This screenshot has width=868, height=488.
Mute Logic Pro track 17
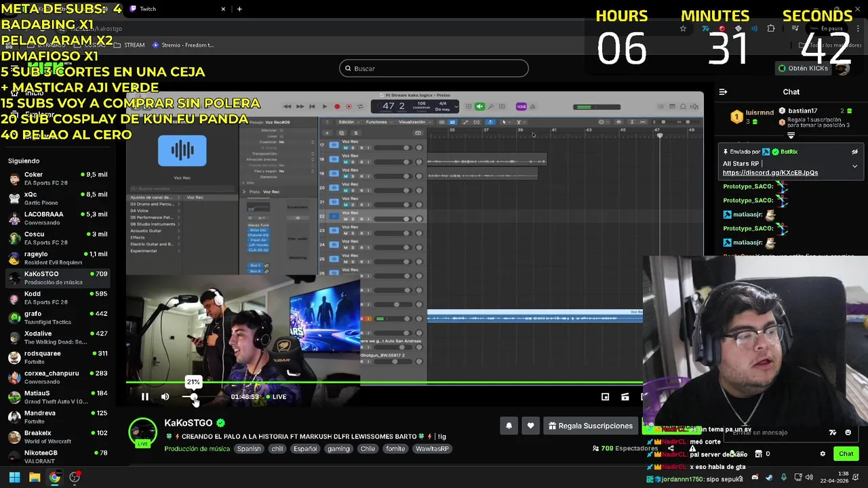pyautogui.click(x=345, y=148)
